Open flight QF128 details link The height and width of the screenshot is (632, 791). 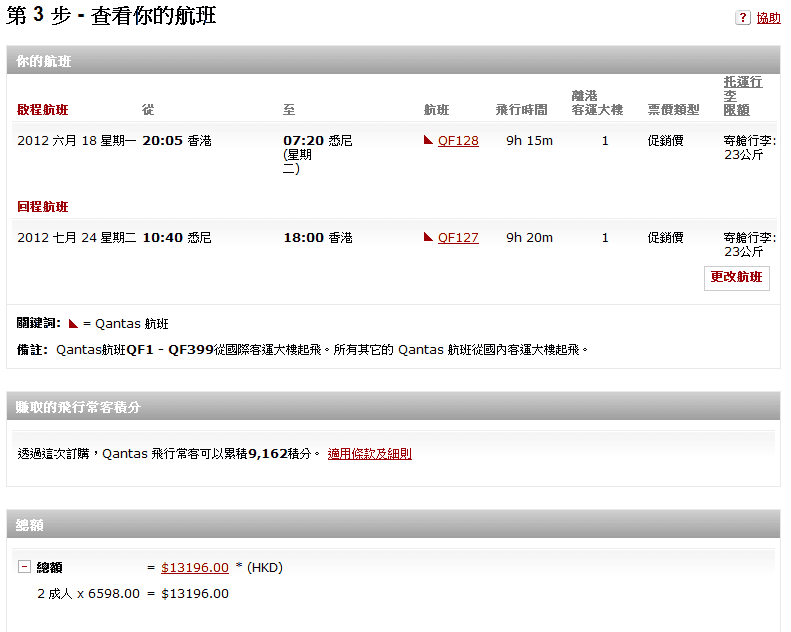point(458,141)
